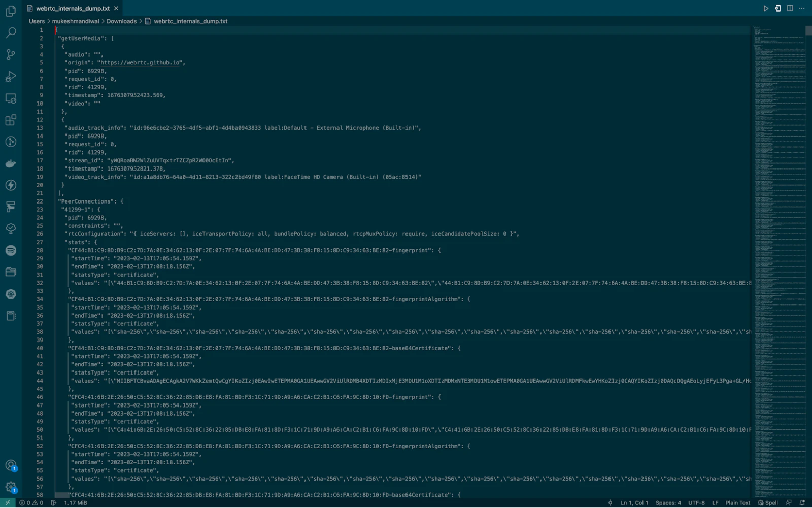Open the MongoDB leaf icon view
Screen dimensions: 812x508
click(11, 228)
